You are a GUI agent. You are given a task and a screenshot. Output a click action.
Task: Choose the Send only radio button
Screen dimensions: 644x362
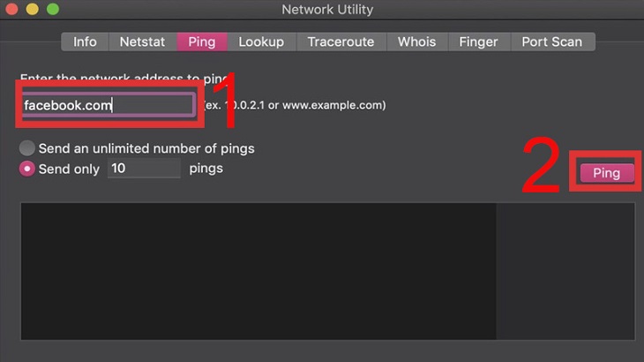click(x=27, y=169)
